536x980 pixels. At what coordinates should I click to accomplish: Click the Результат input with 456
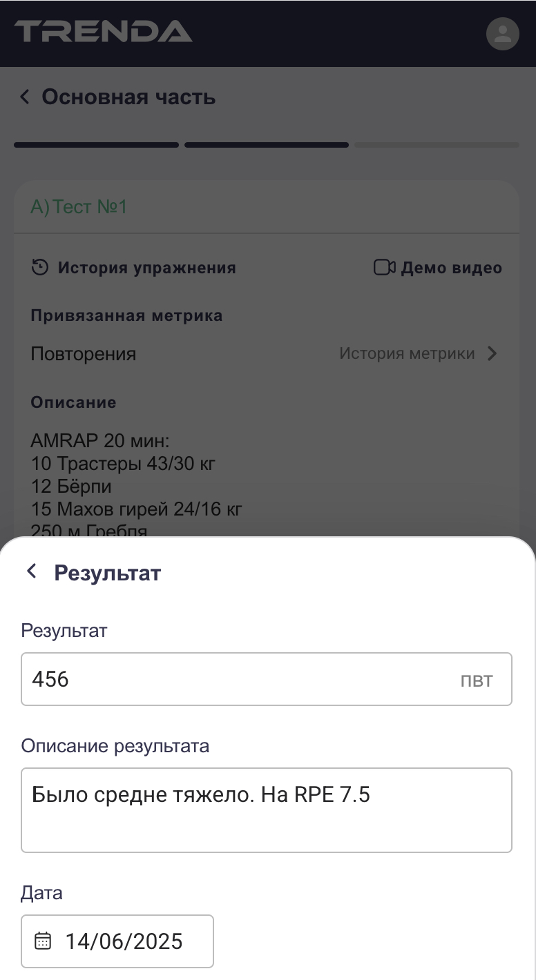click(x=235, y=679)
